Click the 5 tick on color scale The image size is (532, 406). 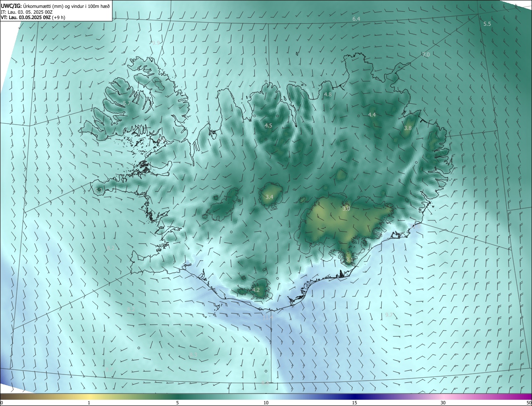point(177,403)
